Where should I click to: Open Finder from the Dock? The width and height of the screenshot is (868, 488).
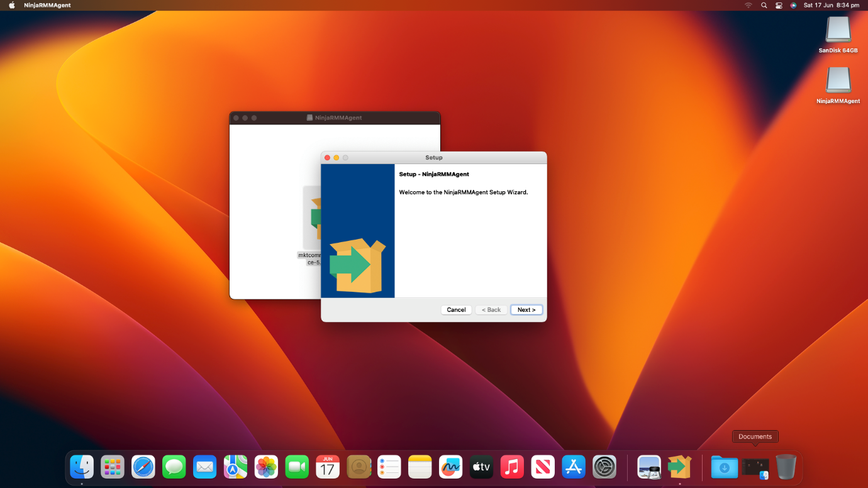[82, 467]
